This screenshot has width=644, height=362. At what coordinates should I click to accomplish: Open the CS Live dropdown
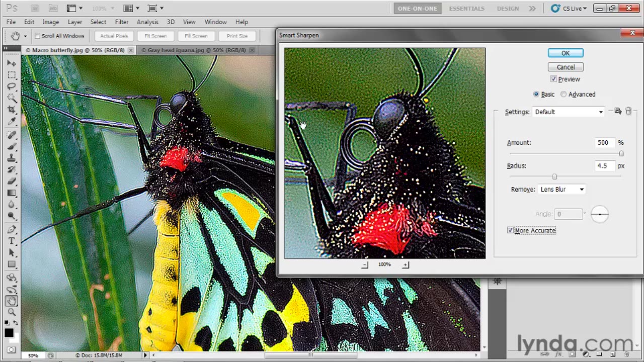(x=569, y=8)
